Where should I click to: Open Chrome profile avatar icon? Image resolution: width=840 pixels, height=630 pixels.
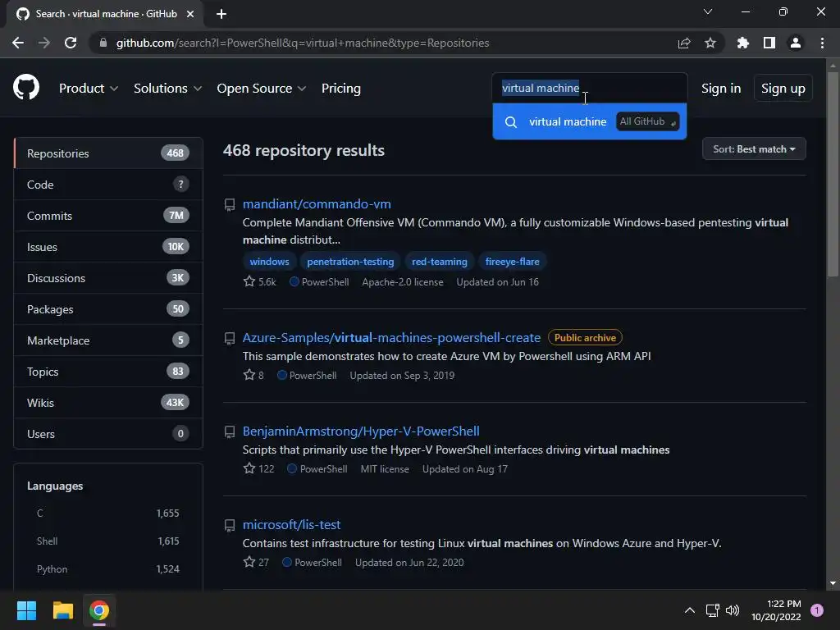(x=796, y=43)
